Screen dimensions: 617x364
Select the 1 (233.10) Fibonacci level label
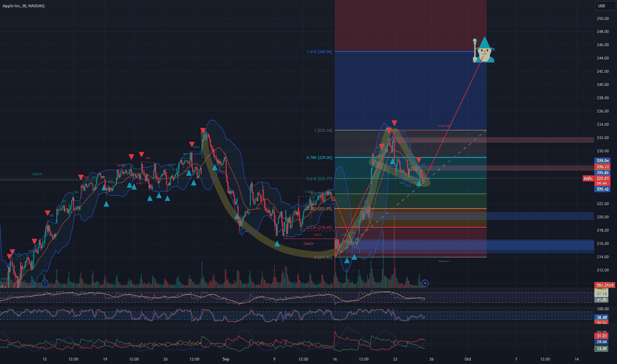[323, 130]
